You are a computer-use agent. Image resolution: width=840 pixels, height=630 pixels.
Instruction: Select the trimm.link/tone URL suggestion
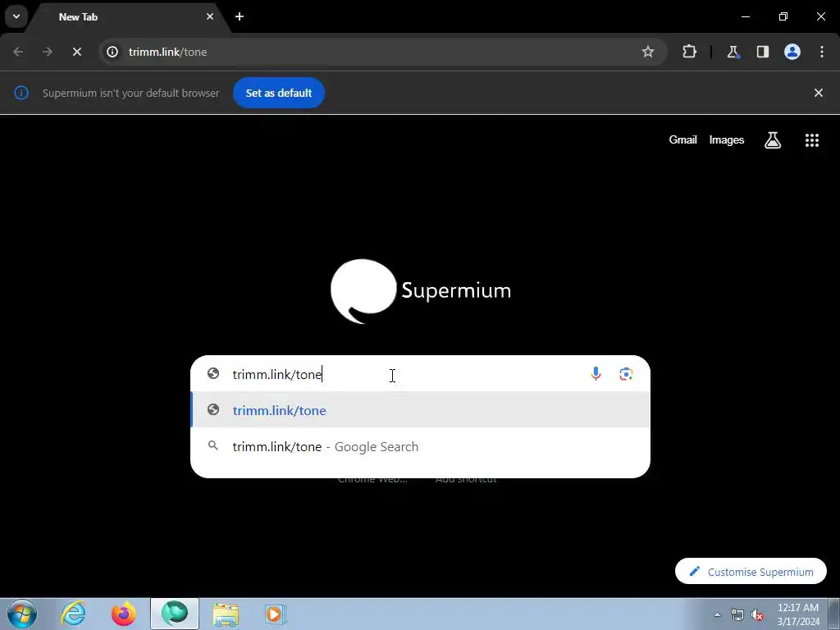click(x=421, y=410)
